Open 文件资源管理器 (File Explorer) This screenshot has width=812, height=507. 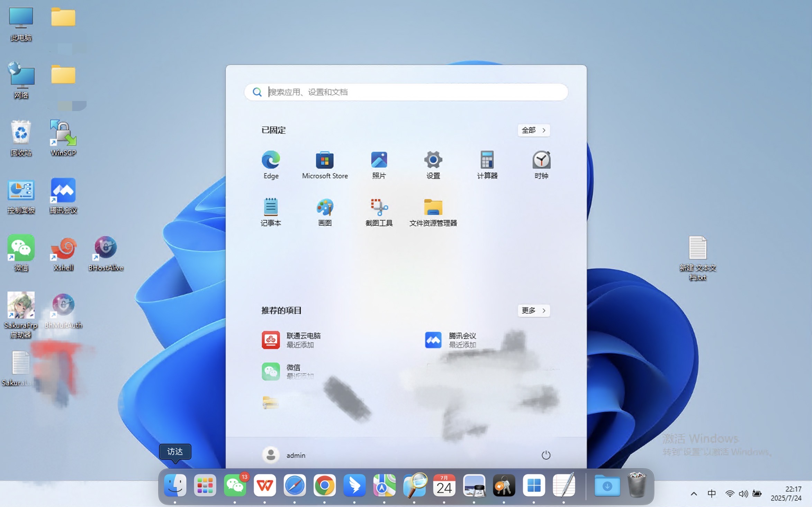433,212
